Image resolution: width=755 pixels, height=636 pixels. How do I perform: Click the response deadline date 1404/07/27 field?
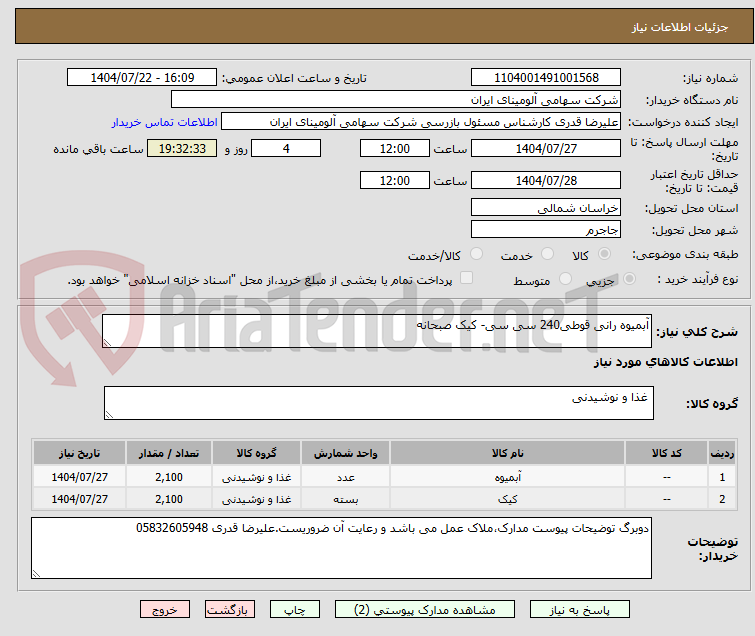[546, 148]
